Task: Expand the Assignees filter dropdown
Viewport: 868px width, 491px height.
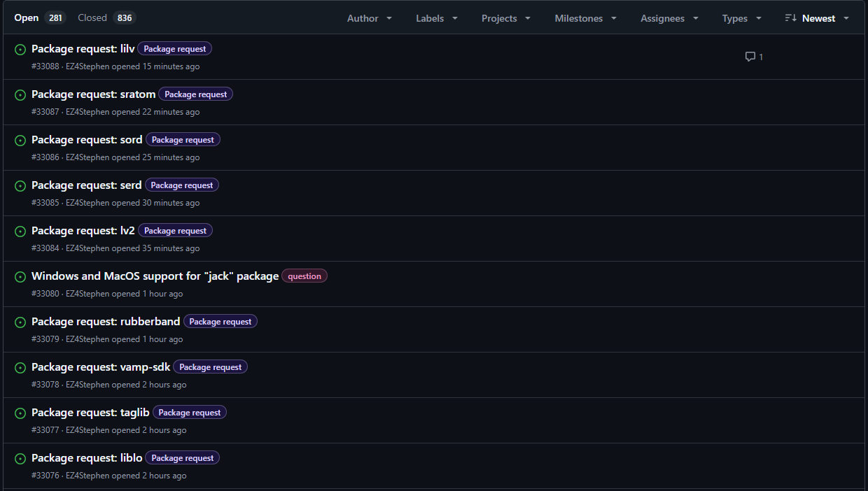Action: click(x=669, y=18)
